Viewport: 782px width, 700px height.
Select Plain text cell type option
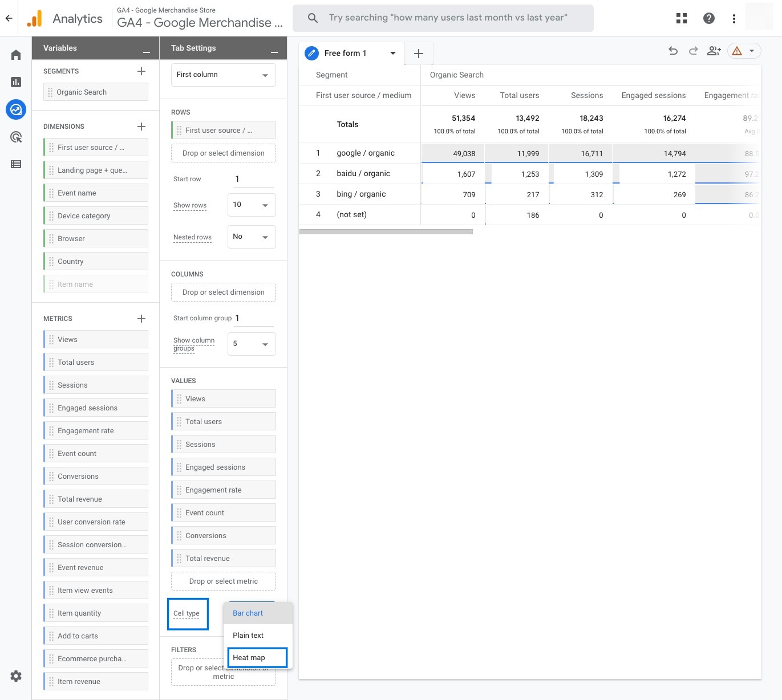pos(258,636)
